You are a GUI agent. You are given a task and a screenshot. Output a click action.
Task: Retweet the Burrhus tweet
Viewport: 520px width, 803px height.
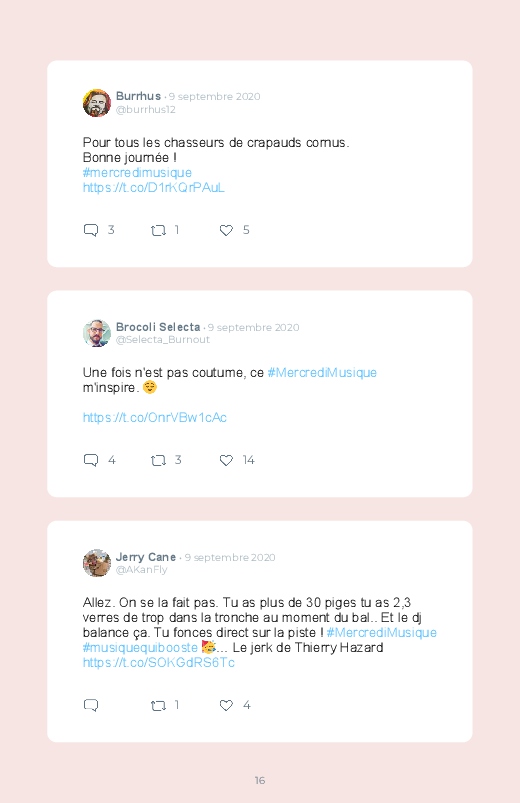tap(158, 230)
